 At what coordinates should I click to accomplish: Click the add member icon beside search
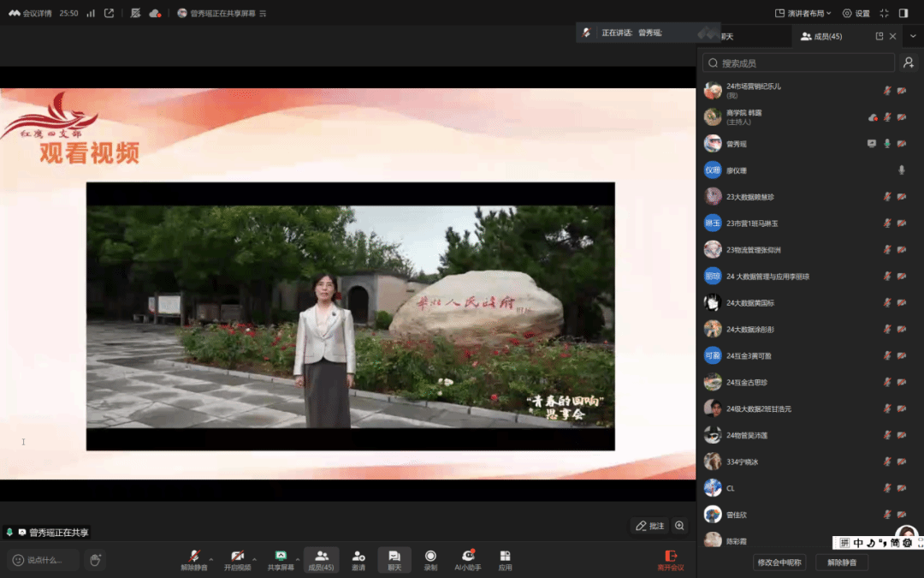coord(909,63)
